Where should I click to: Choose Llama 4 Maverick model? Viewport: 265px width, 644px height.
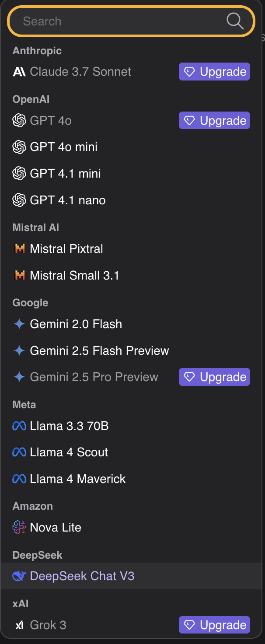pyautogui.click(x=77, y=479)
